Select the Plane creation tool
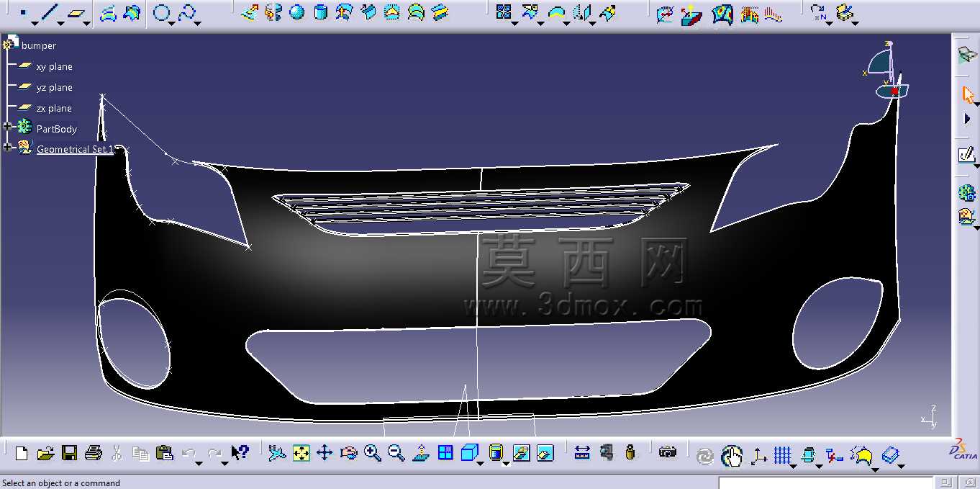This screenshot has height=489, width=980. coord(76,12)
